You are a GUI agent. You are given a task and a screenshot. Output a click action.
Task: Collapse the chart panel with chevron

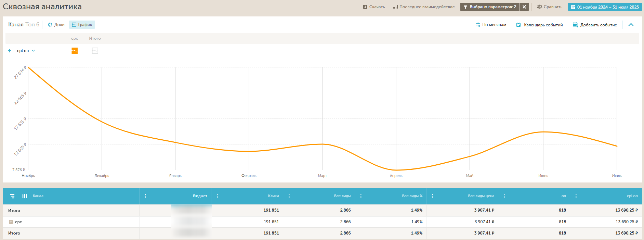tap(631, 25)
